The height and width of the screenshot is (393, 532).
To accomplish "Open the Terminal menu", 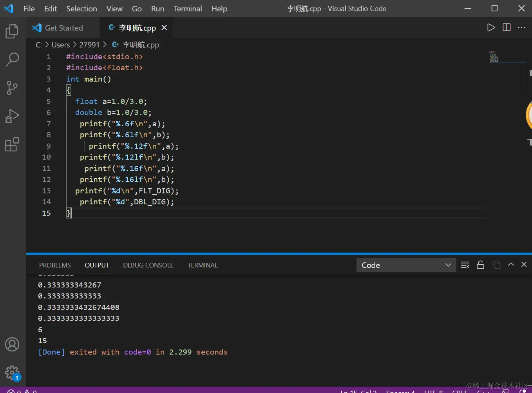I will click(x=188, y=9).
